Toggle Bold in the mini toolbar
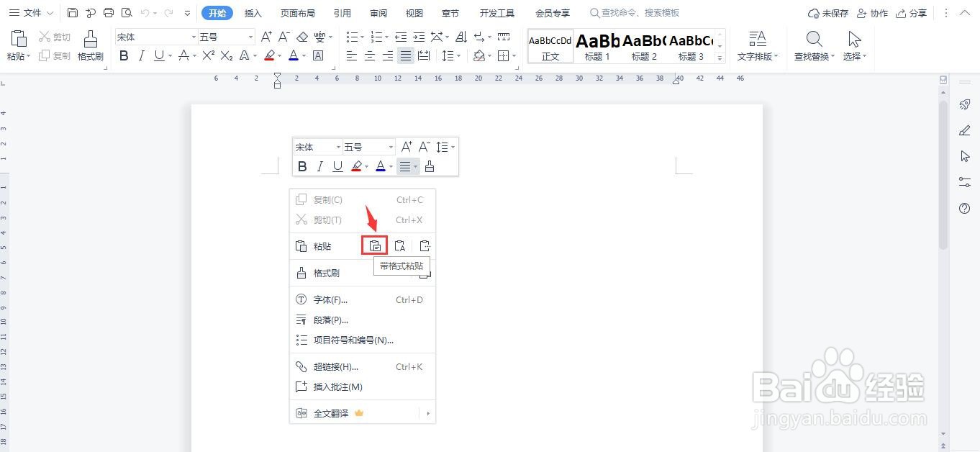This screenshot has width=980, height=452. coord(302,166)
